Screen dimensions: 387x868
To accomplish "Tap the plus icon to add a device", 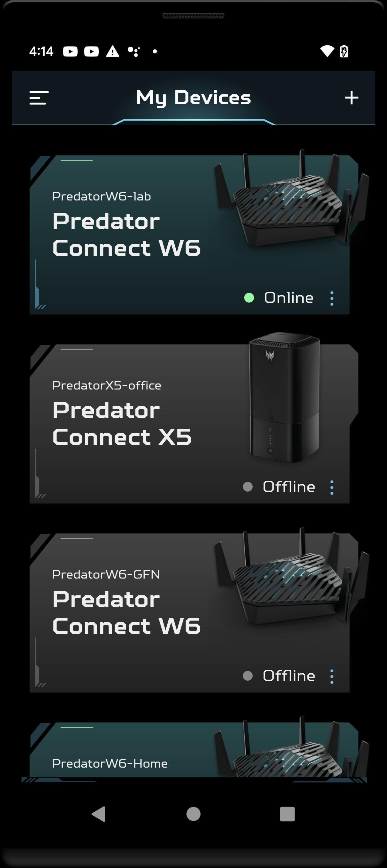I will point(351,98).
